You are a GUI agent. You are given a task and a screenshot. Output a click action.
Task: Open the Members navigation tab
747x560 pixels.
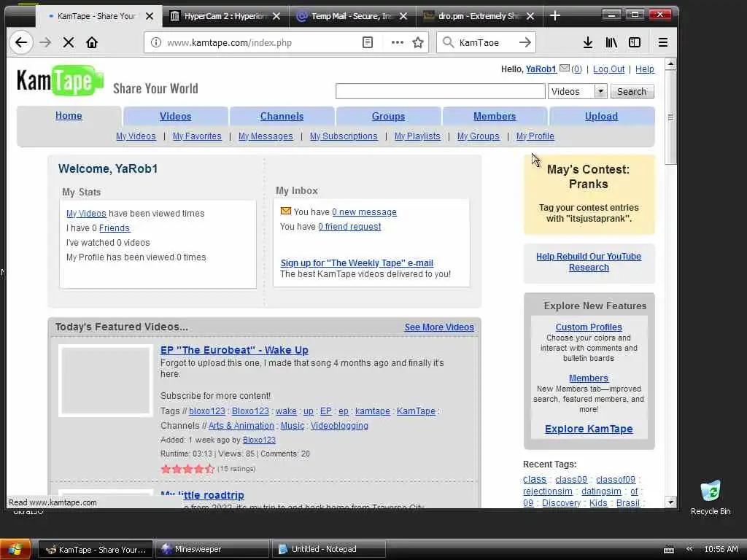(x=495, y=116)
